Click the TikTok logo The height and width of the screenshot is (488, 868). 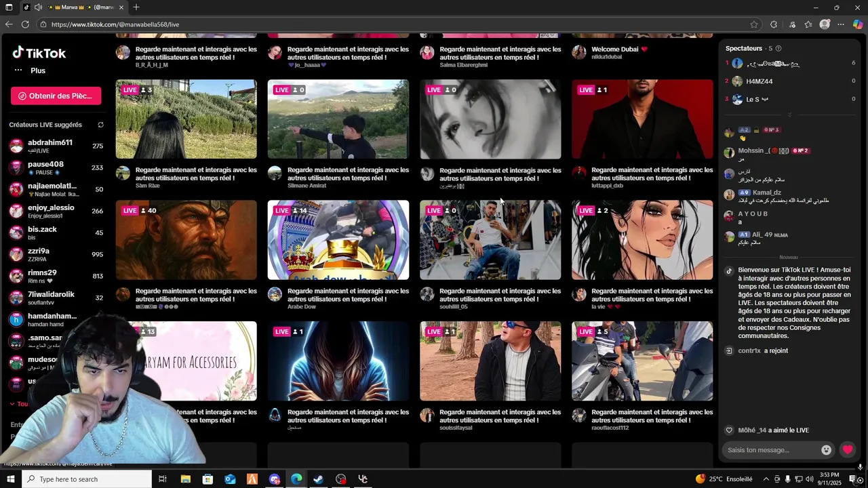point(39,53)
